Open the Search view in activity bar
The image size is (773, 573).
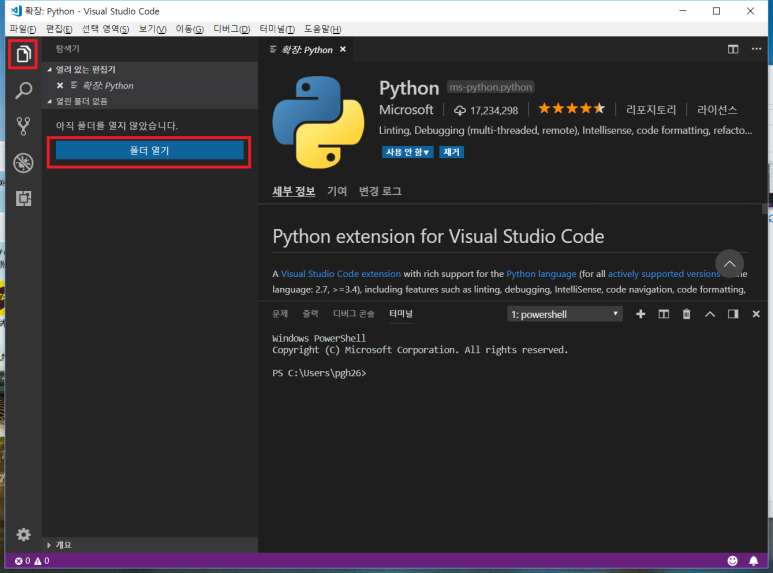click(x=23, y=90)
